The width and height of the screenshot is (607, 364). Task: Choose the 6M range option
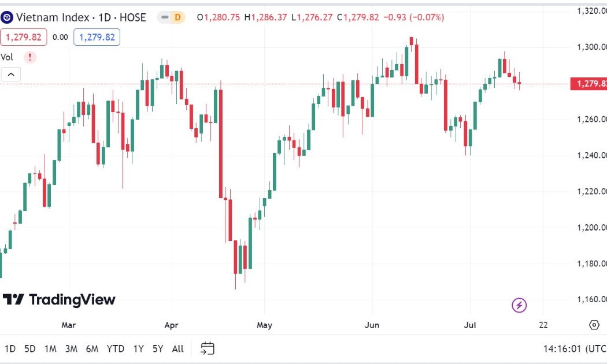click(92, 349)
